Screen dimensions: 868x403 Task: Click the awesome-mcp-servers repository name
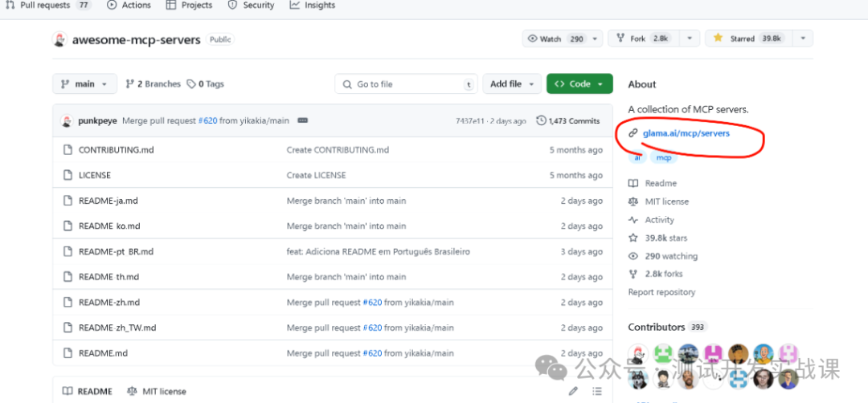(136, 40)
